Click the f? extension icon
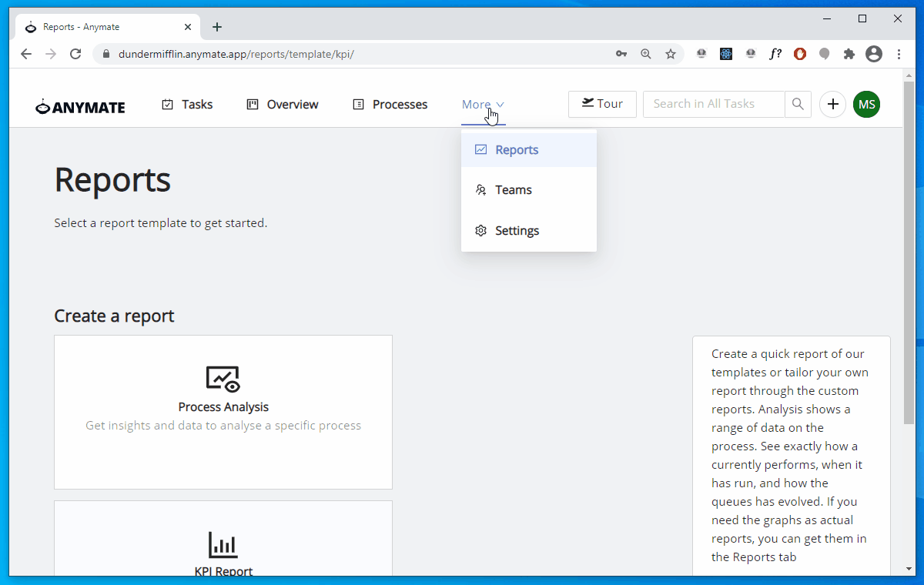This screenshot has width=924, height=585. pos(775,54)
